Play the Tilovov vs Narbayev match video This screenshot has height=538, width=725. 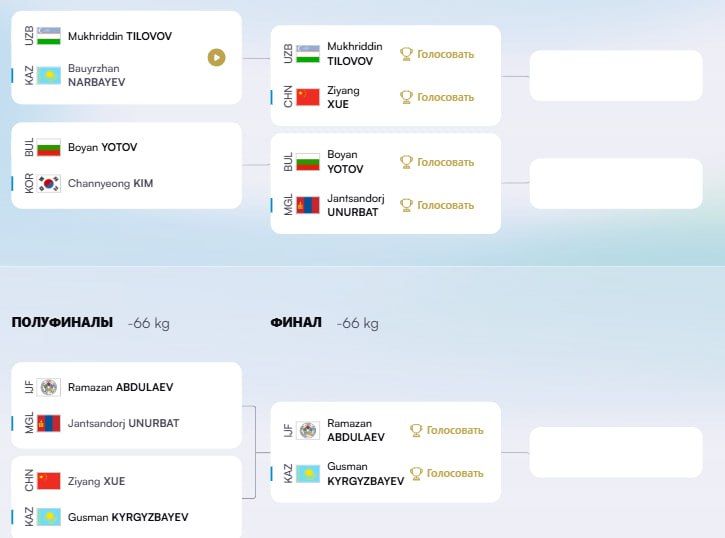pyautogui.click(x=216, y=58)
